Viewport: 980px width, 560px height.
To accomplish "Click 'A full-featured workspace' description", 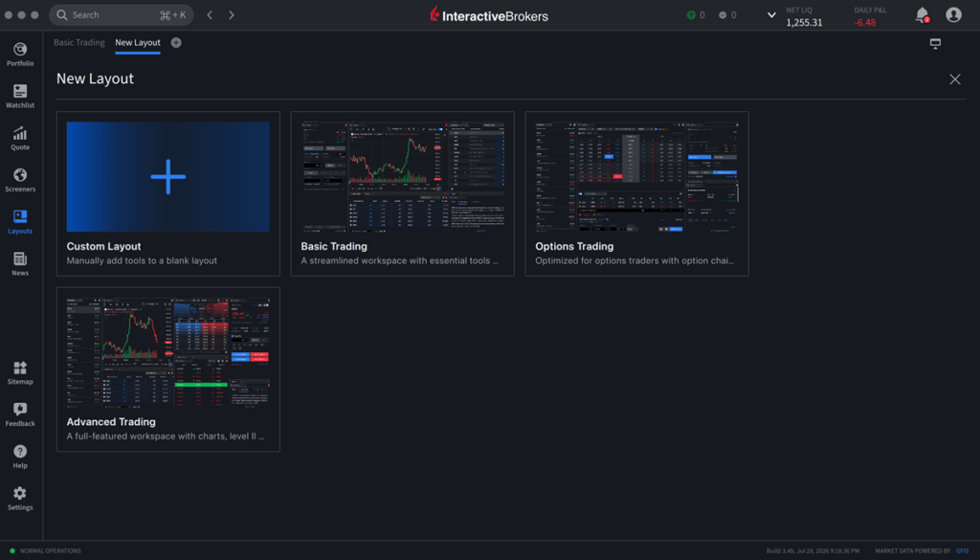I will click(165, 437).
